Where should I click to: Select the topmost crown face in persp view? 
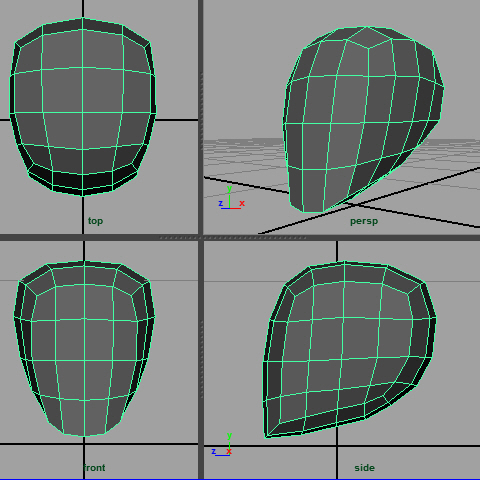point(368,37)
